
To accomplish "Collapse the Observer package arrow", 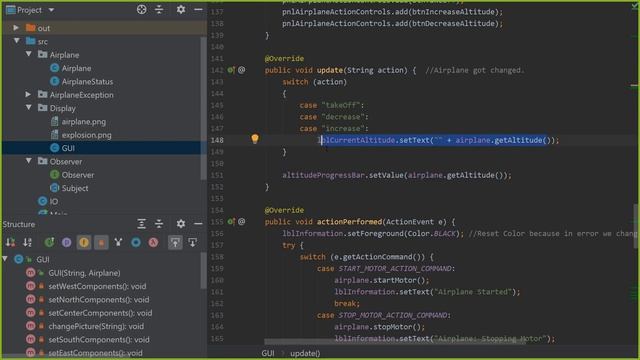I will pyautogui.click(x=29, y=161).
